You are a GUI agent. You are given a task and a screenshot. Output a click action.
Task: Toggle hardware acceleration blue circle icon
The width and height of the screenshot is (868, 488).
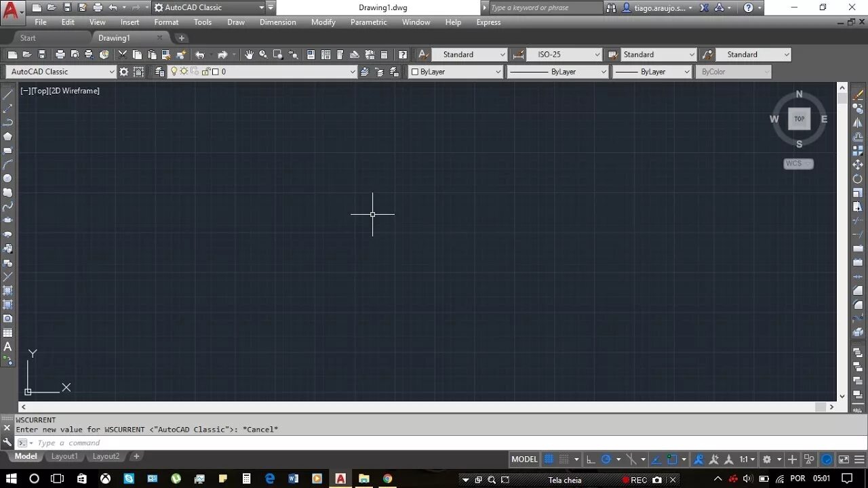[827, 460]
